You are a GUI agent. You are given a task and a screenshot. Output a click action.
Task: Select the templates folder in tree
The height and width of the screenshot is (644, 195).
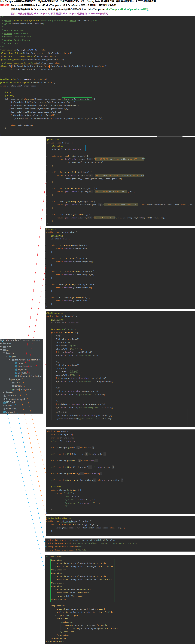(20, 386)
